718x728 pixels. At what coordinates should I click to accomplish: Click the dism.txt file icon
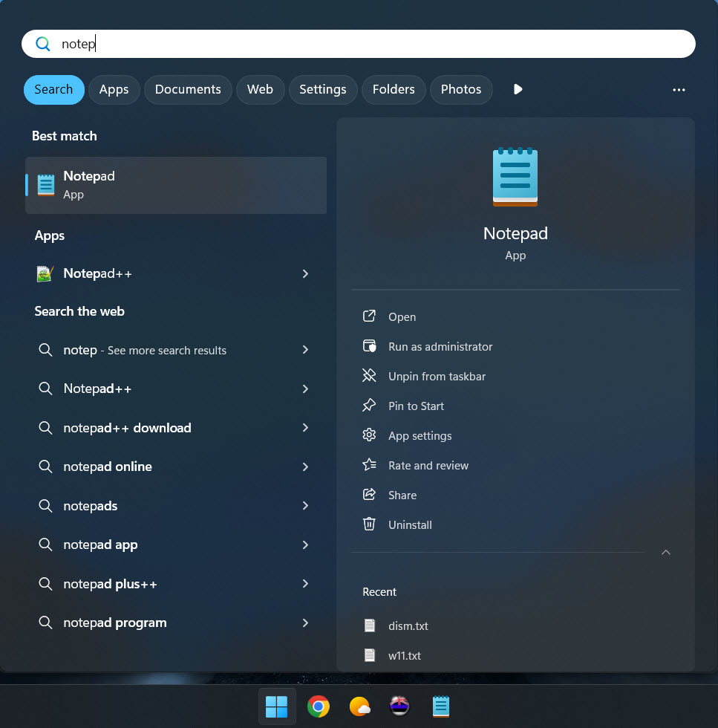click(370, 625)
